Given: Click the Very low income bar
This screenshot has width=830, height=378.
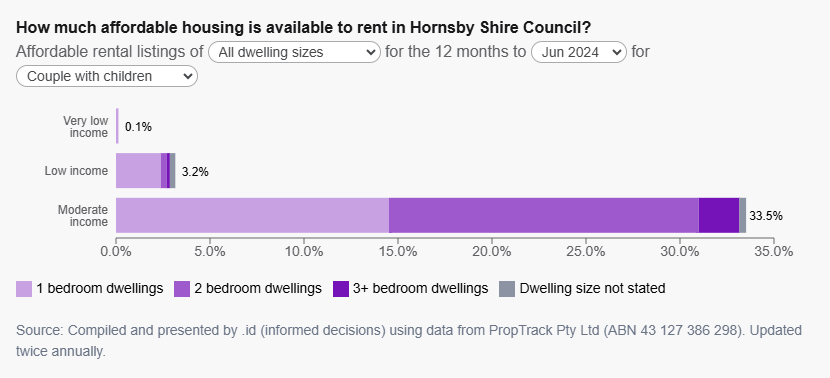Looking at the screenshot, I should pos(118,125).
